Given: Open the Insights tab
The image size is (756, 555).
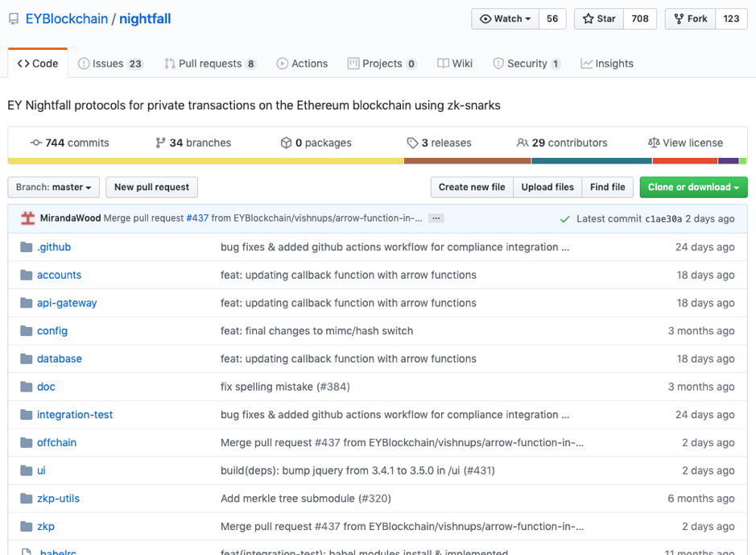Looking at the screenshot, I should 607,64.
